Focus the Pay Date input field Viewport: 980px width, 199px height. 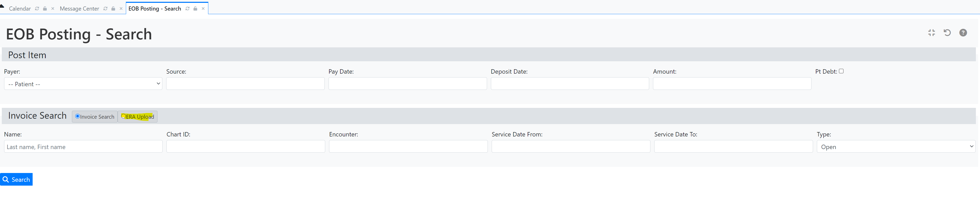(407, 84)
